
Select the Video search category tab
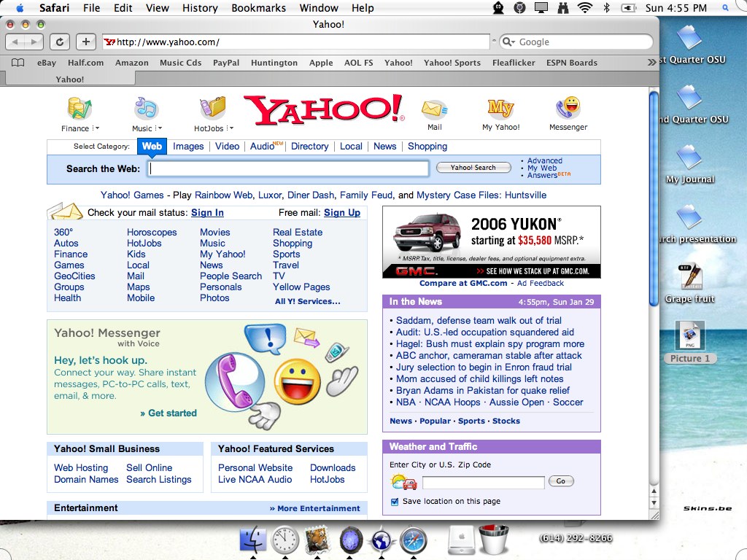[228, 146]
